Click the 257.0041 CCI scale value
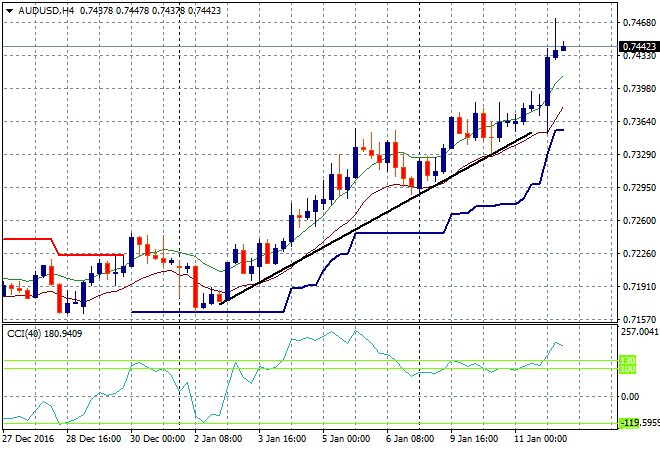 pos(640,332)
